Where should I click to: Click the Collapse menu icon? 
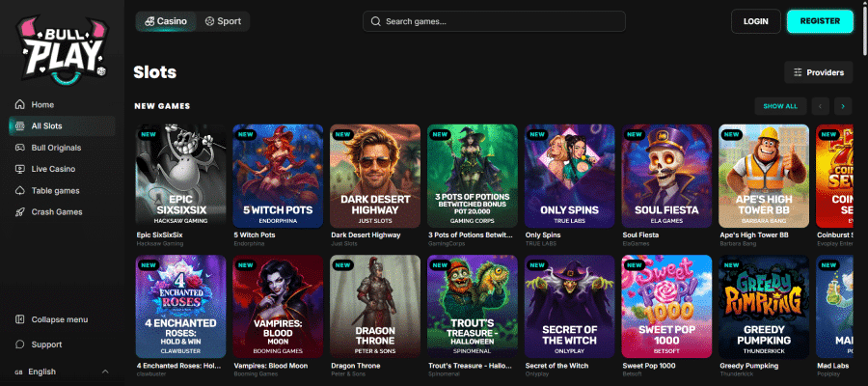point(20,319)
